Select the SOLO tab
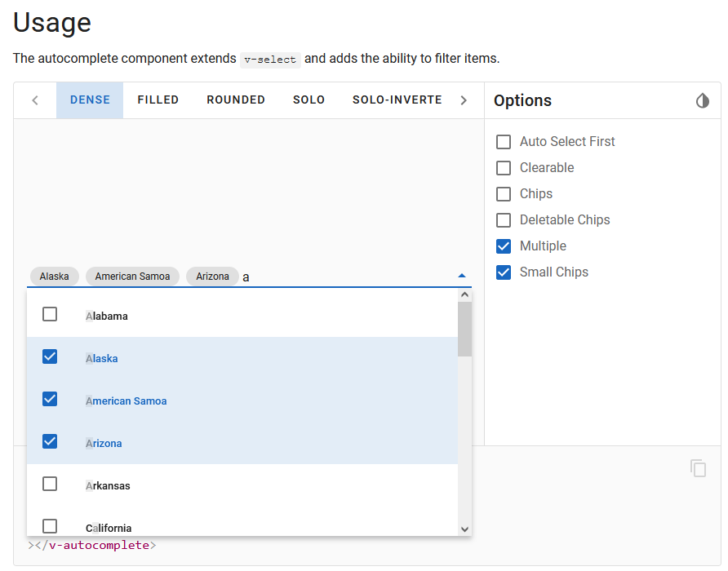 tap(309, 100)
